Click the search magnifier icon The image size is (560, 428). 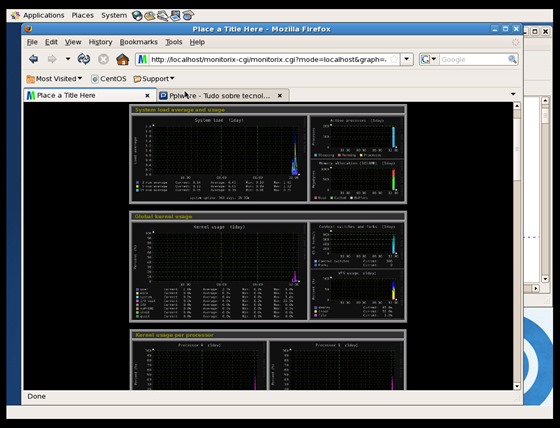pos(512,59)
